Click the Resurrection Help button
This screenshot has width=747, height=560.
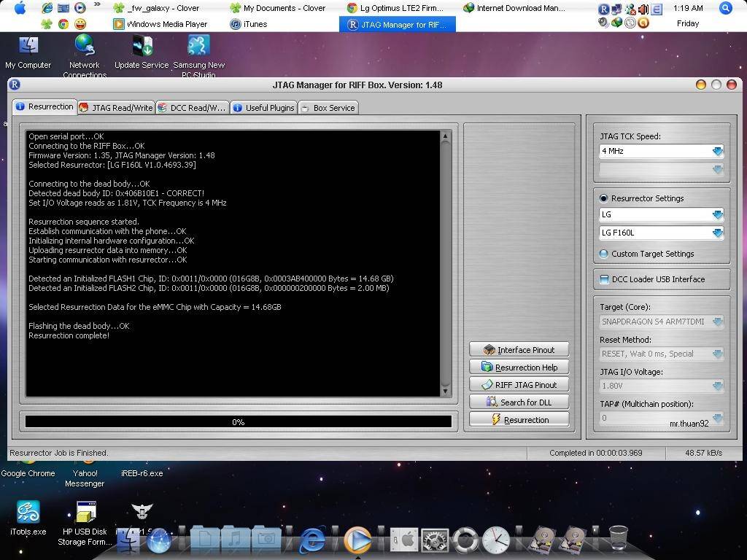click(519, 367)
